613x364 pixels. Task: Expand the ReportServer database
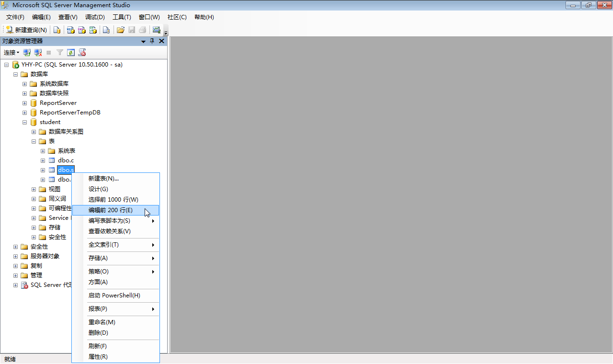click(x=24, y=103)
